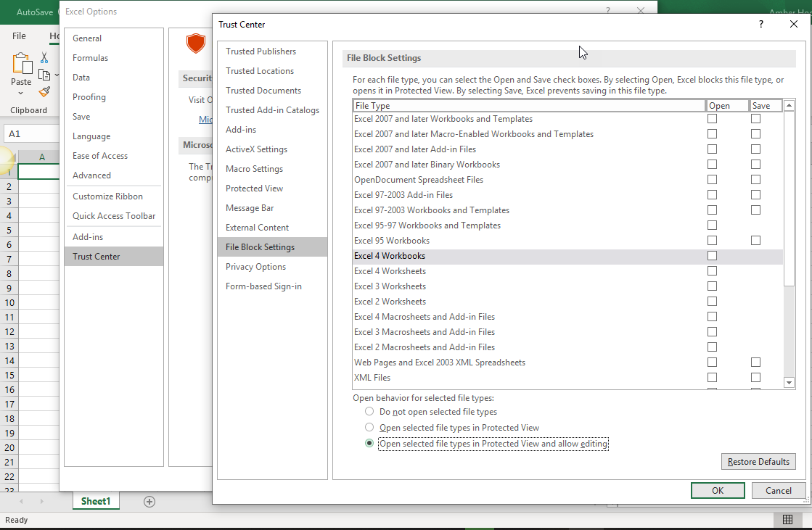Open Add-ins section in Trust Center
The height and width of the screenshot is (530, 812).
[272, 130]
